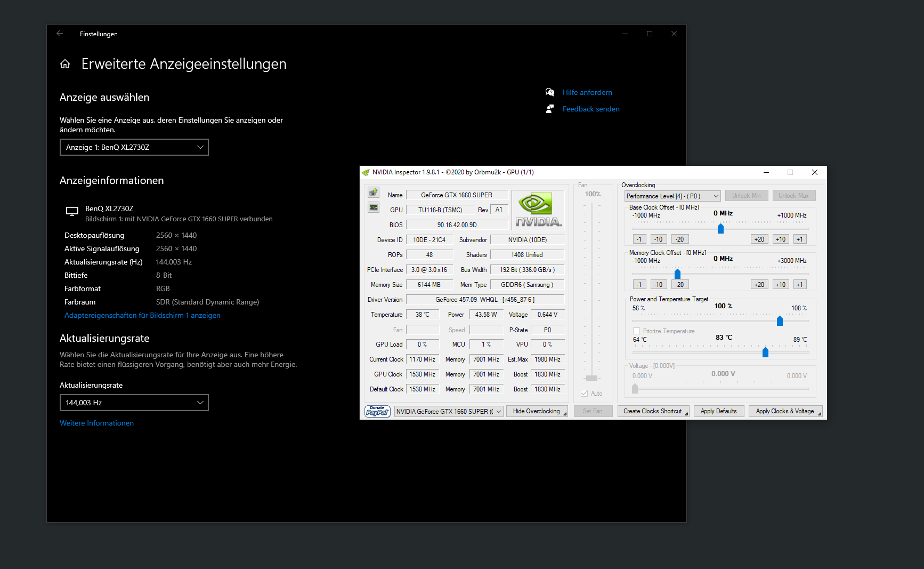The width and height of the screenshot is (924, 569).
Task: Click the Voltage slider handle
Action: tap(635, 389)
